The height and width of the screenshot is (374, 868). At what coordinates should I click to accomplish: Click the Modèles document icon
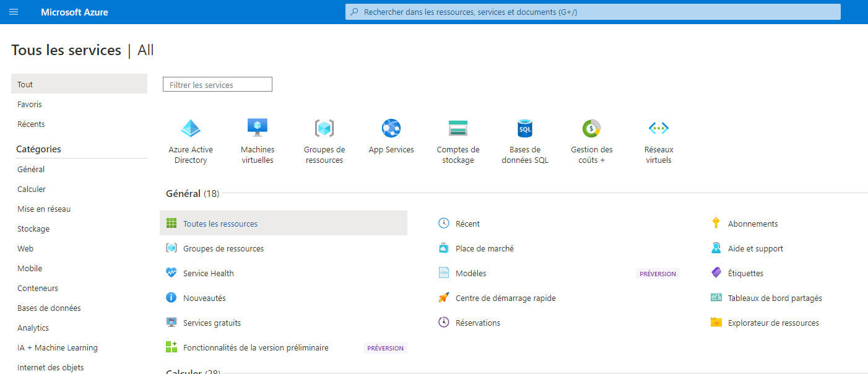click(444, 273)
